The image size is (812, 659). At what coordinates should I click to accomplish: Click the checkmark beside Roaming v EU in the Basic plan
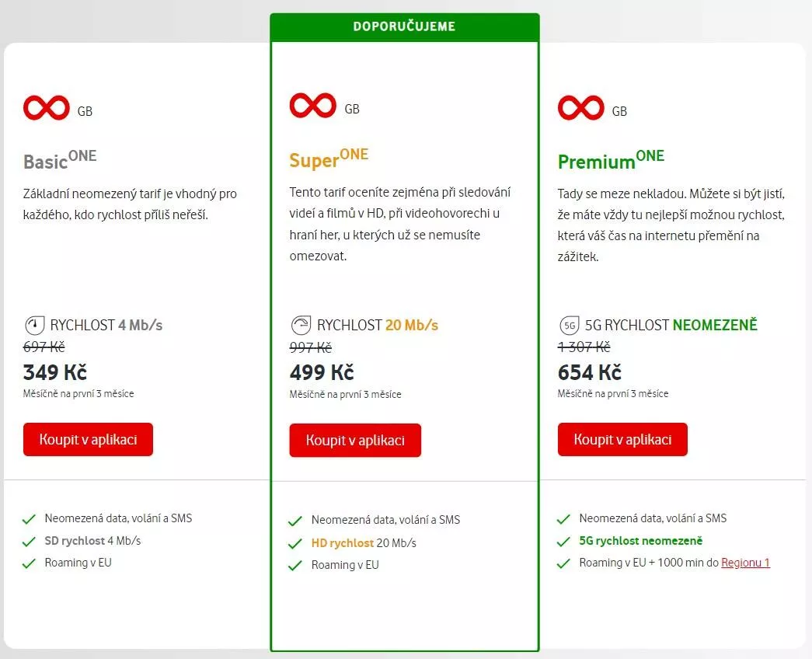coord(30,563)
